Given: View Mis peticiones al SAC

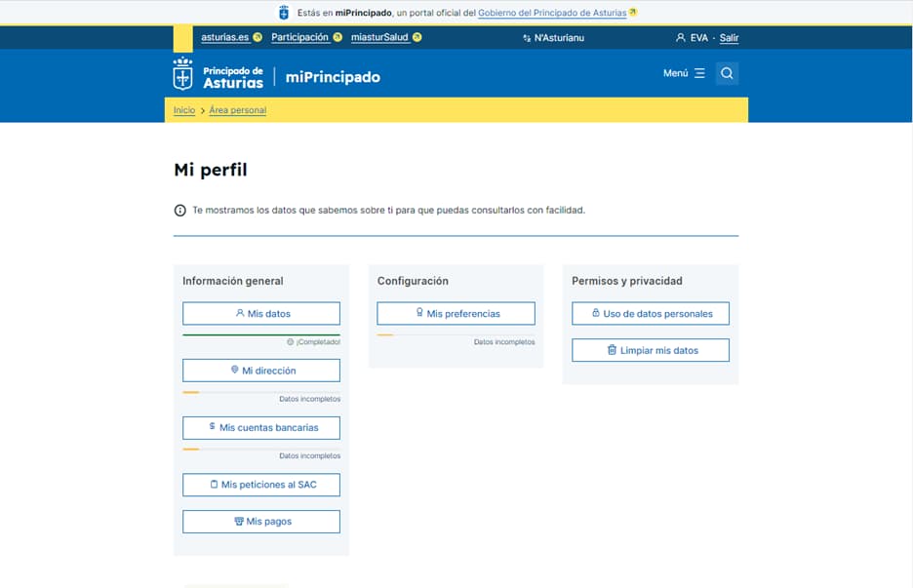Looking at the screenshot, I should click(x=261, y=485).
